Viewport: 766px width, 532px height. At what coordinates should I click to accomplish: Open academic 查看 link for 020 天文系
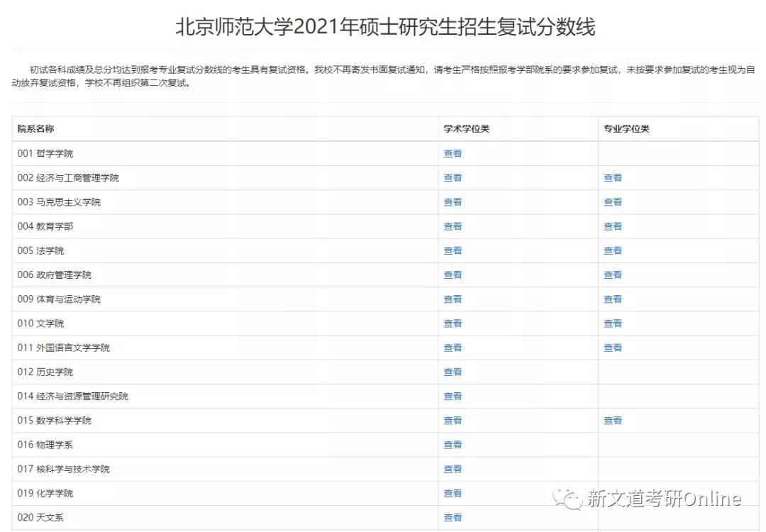pyautogui.click(x=453, y=518)
